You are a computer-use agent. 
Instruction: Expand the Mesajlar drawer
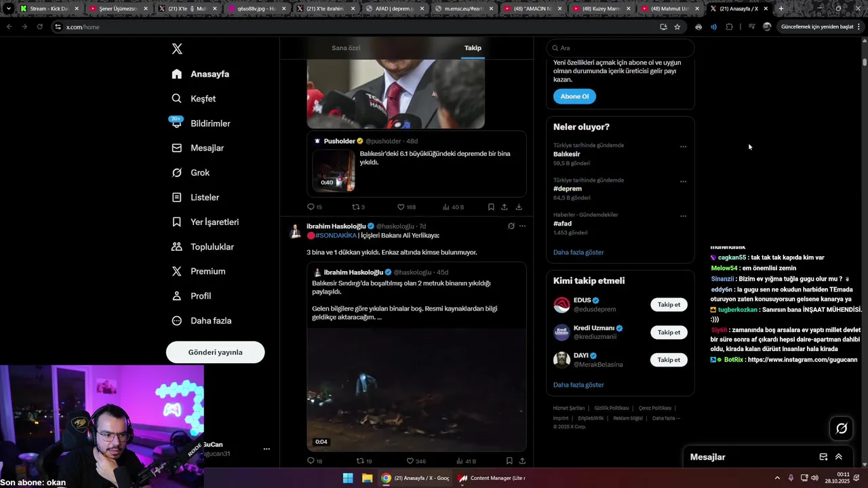coord(839,457)
